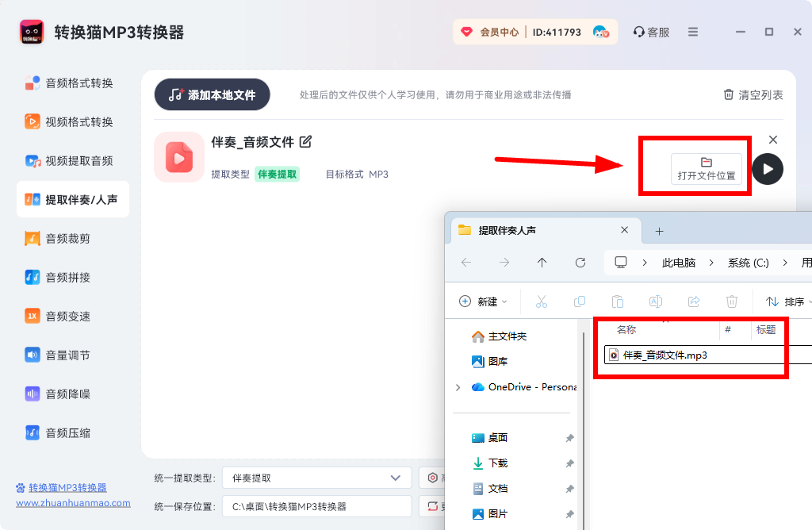Close the 提取伴奏人声 Explorer tab
Viewport: 812px width, 530px height.
tap(625, 230)
